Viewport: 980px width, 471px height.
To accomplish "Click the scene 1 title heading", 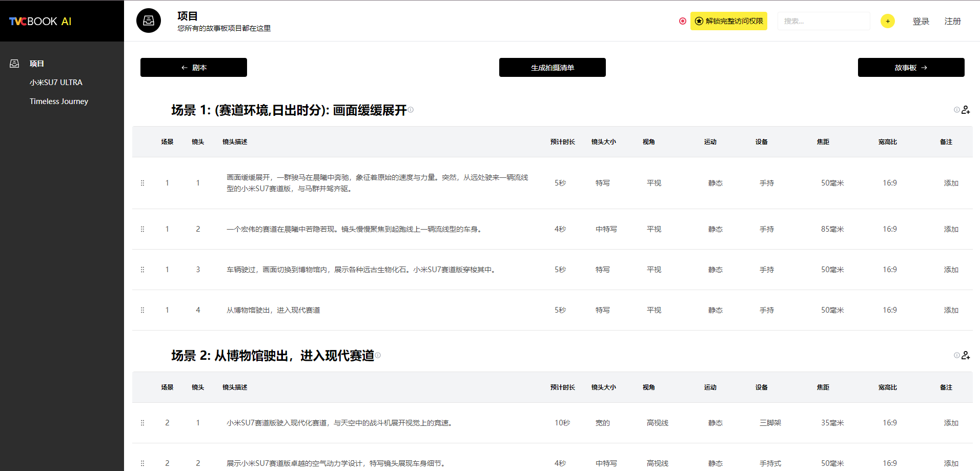I will coord(289,110).
